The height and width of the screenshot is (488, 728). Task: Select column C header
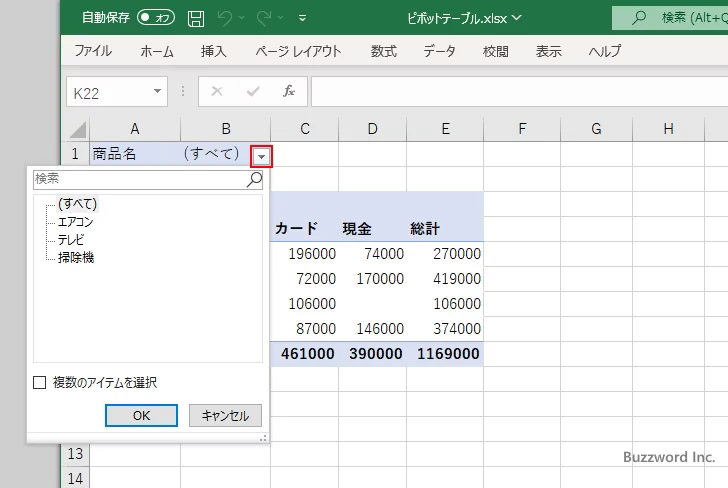[x=305, y=129]
